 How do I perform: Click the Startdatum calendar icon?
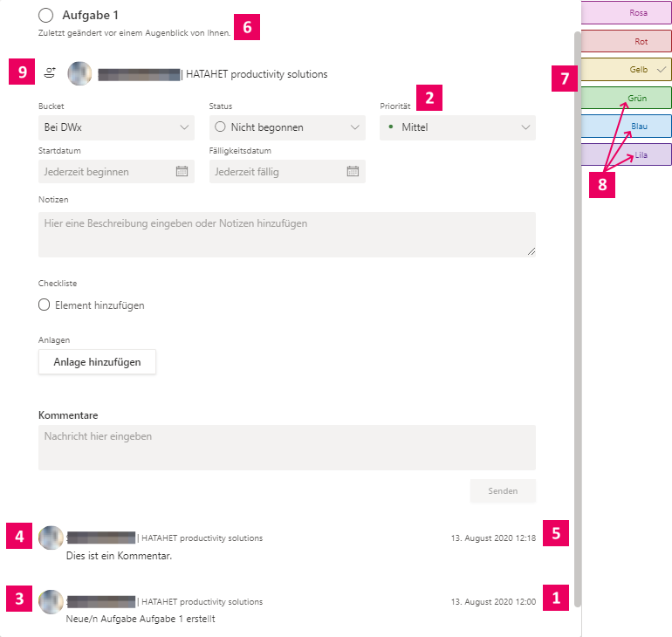(x=182, y=171)
